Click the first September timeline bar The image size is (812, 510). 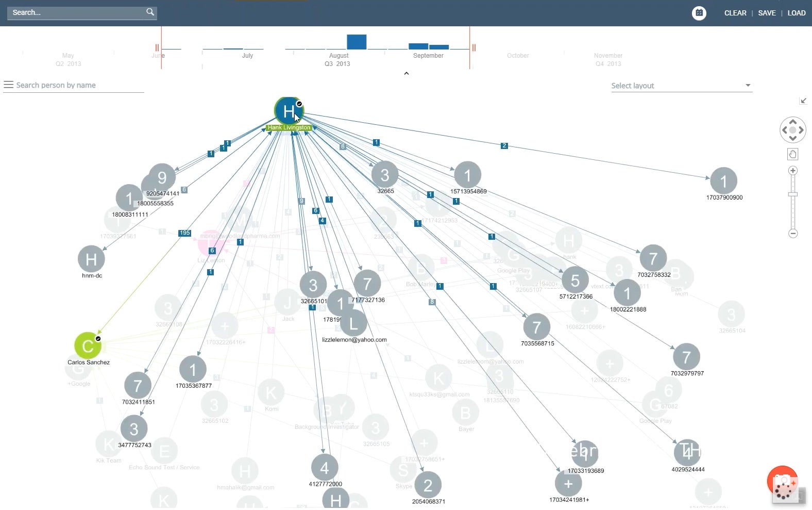tap(418, 46)
